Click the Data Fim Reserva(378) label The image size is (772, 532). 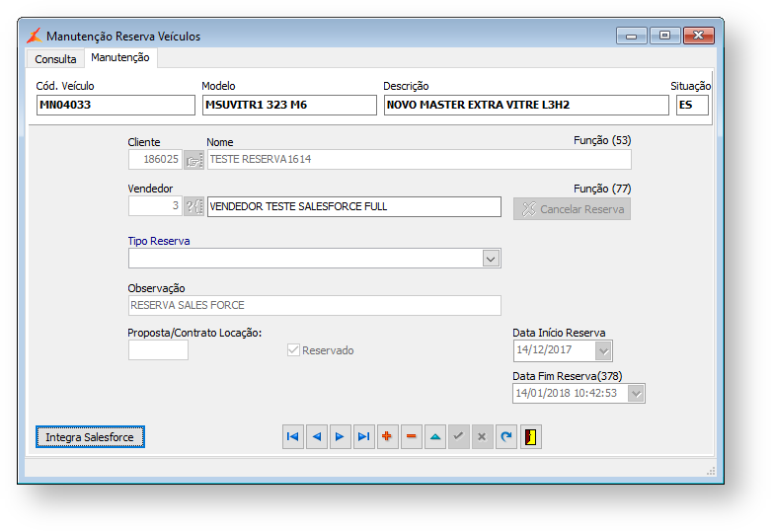(568, 376)
